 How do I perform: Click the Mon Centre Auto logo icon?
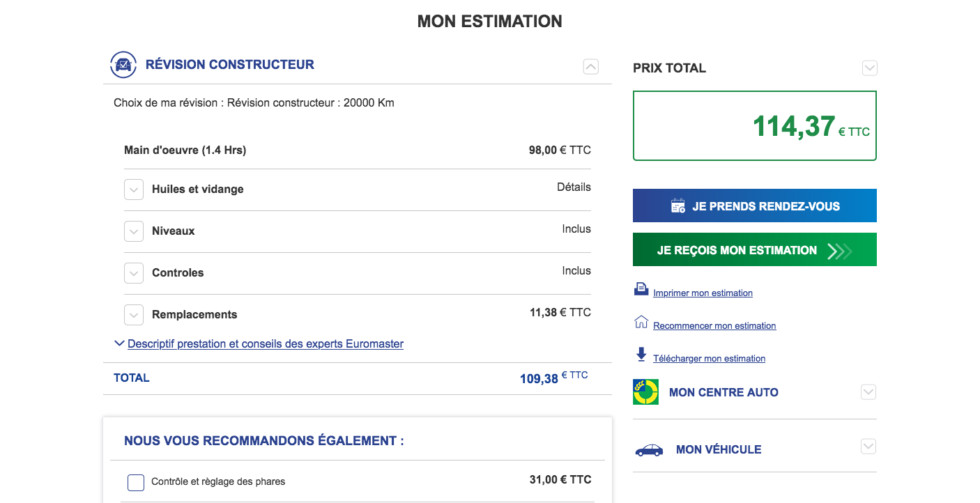pos(645,392)
